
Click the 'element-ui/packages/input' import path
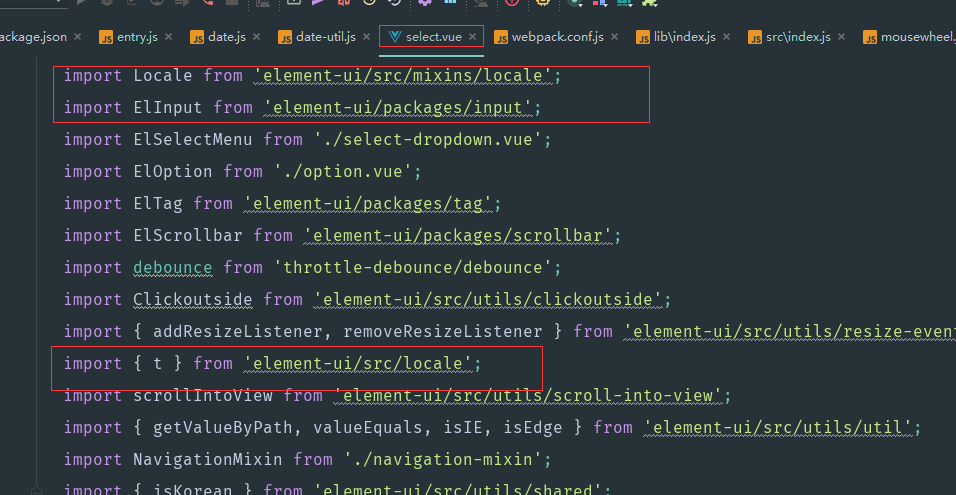click(398, 108)
